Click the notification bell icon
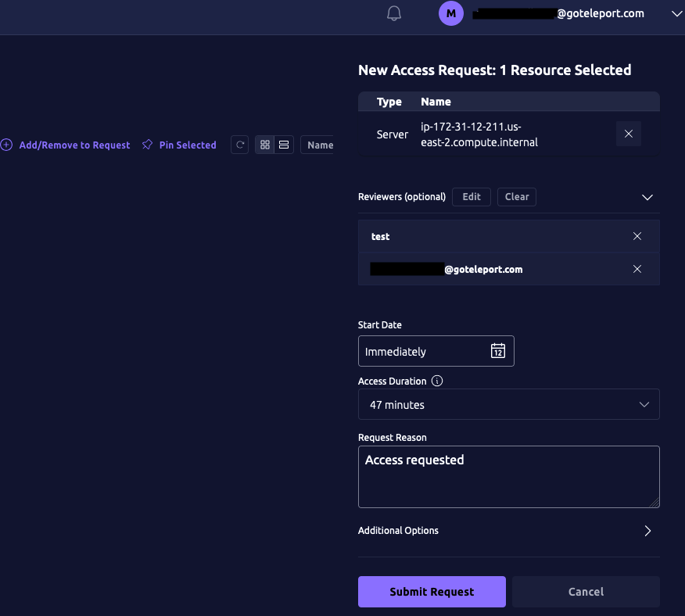This screenshot has width=685, height=616. click(x=394, y=13)
